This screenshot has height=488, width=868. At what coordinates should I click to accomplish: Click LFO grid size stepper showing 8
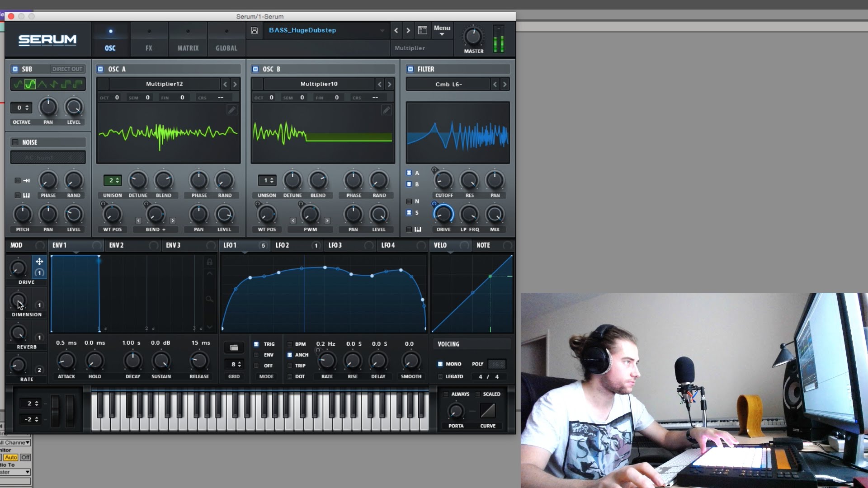pos(234,364)
